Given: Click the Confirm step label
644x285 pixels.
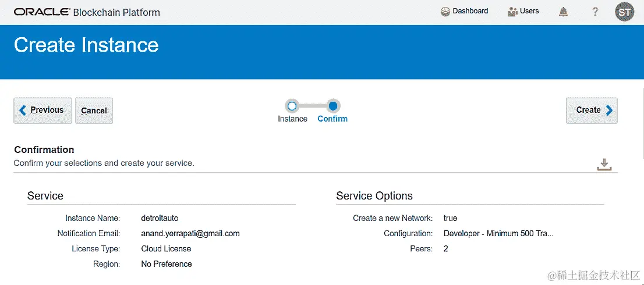Looking at the screenshot, I should pyautogui.click(x=332, y=119).
